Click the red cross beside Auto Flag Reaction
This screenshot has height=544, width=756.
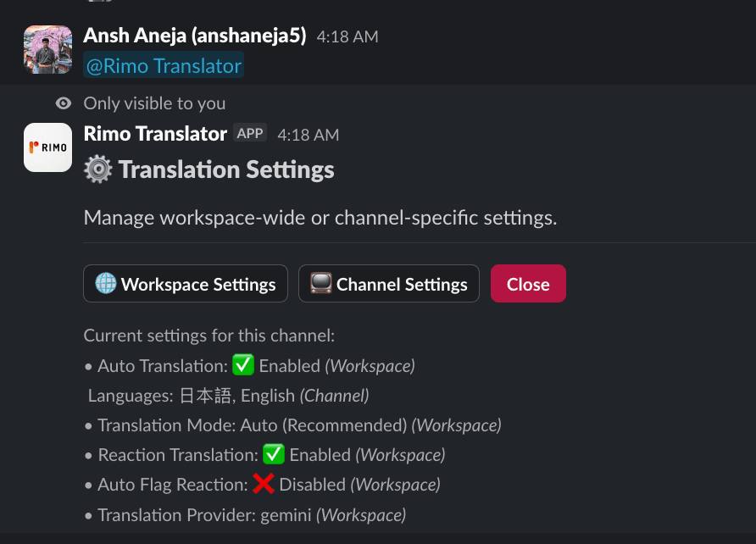264,484
